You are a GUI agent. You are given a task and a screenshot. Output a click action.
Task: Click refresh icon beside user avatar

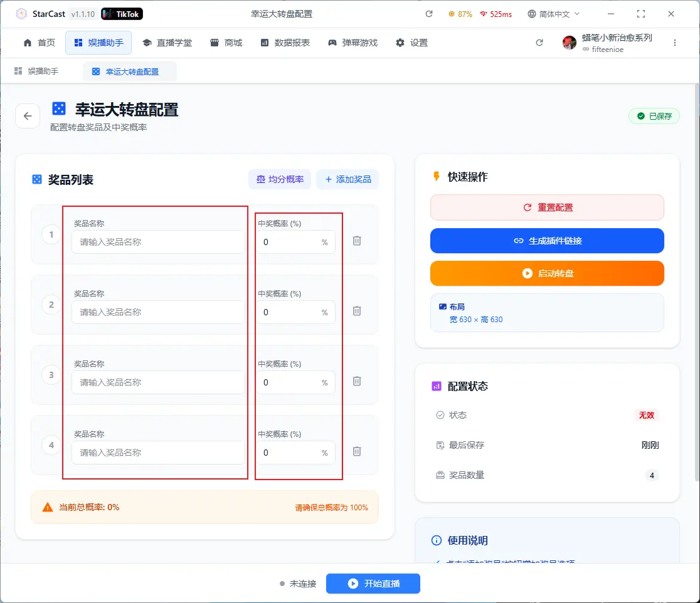pos(539,43)
